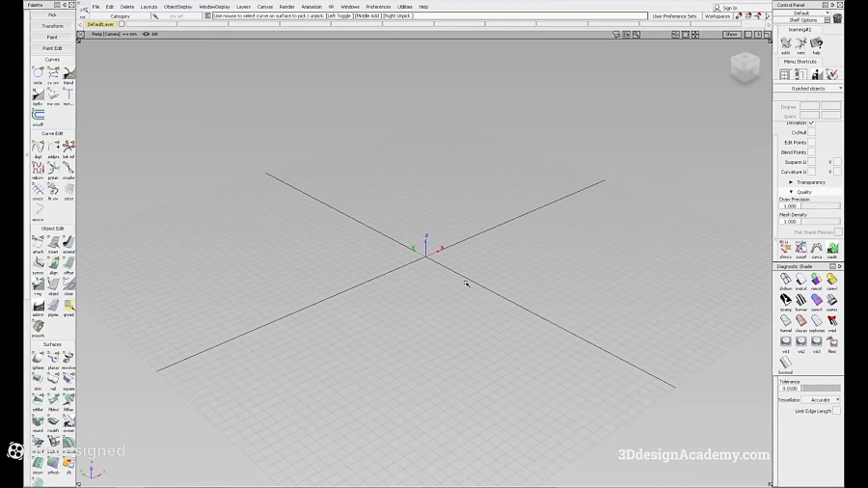This screenshot has width=868, height=488.
Task: Open the Category dropdown in toolbar
Action: [x=121, y=16]
